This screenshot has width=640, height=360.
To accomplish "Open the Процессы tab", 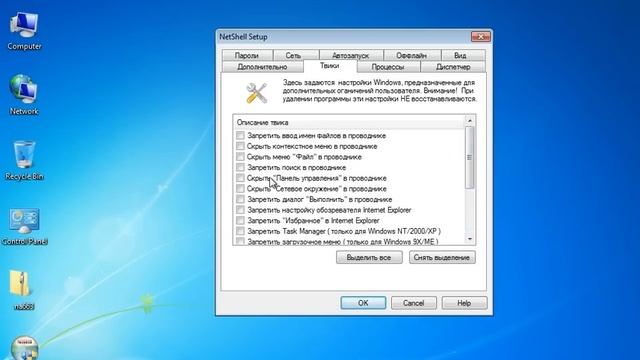I will coord(388,67).
